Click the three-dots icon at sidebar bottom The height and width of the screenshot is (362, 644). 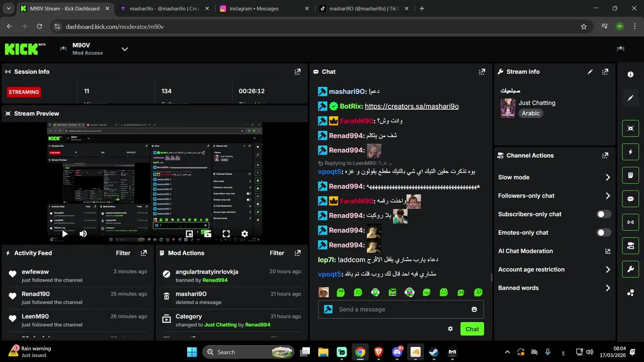[630, 293]
